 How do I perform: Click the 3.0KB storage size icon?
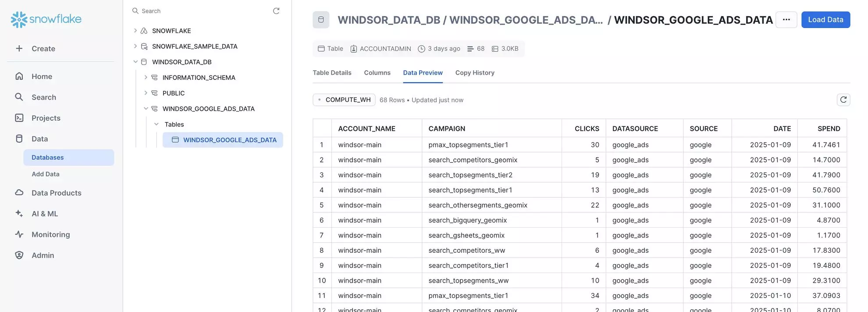coord(495,49)
